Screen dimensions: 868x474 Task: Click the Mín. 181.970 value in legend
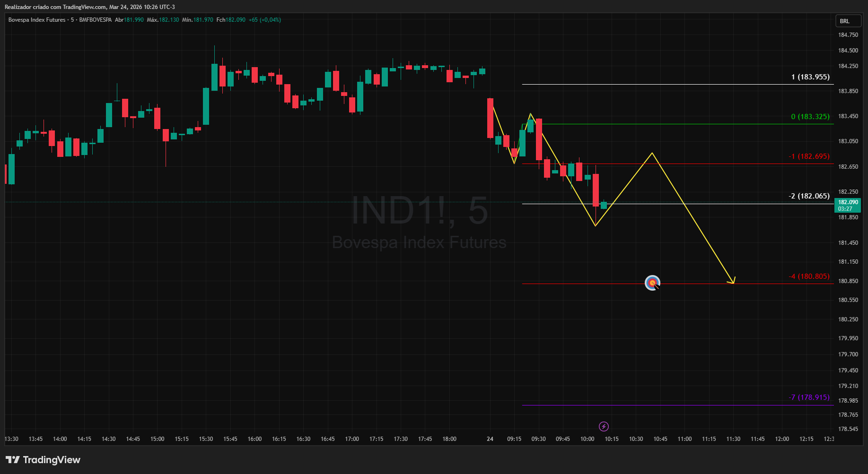coord(197,20)
